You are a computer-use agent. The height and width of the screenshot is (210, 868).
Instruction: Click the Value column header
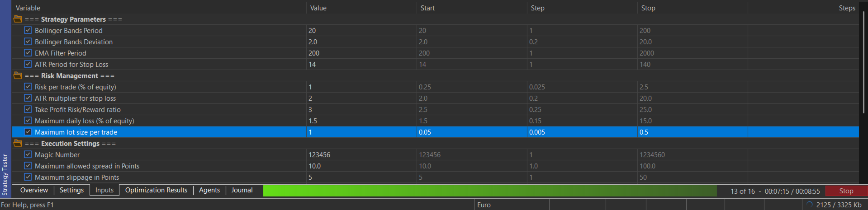[361, 8]
